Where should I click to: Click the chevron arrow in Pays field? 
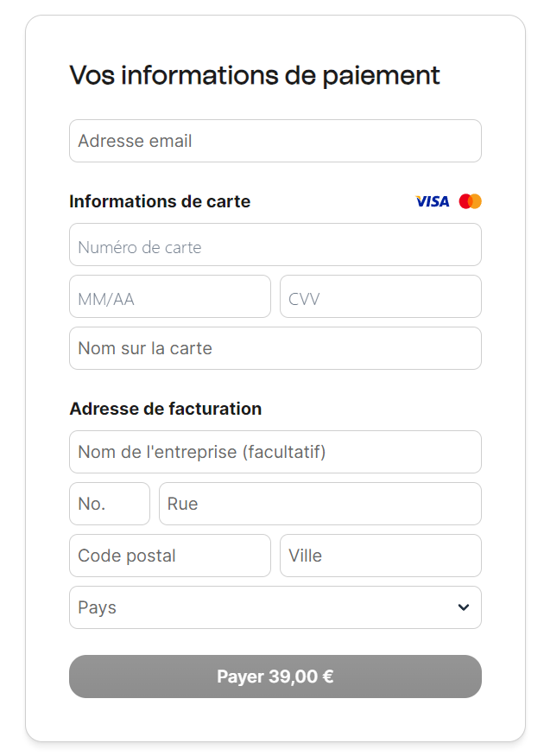(x=464, y=607)
